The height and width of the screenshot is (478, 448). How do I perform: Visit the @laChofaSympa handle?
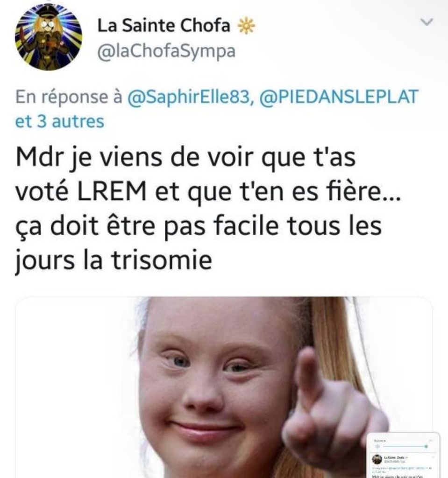click(x=166, y=51)
